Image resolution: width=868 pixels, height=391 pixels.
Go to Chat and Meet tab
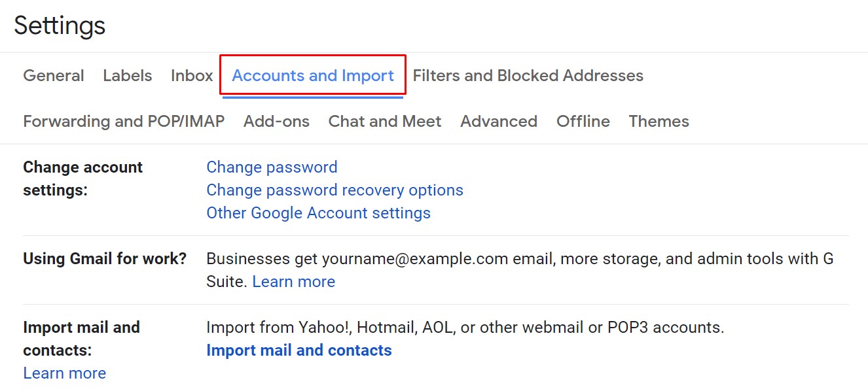pos(385,122)
